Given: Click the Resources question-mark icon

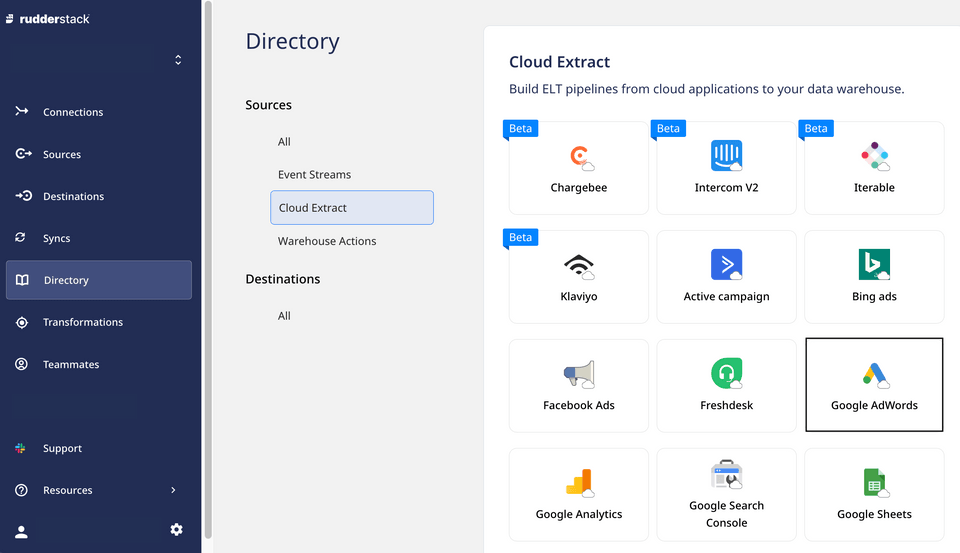Looking at the screenshot, I should click(21, 490).
